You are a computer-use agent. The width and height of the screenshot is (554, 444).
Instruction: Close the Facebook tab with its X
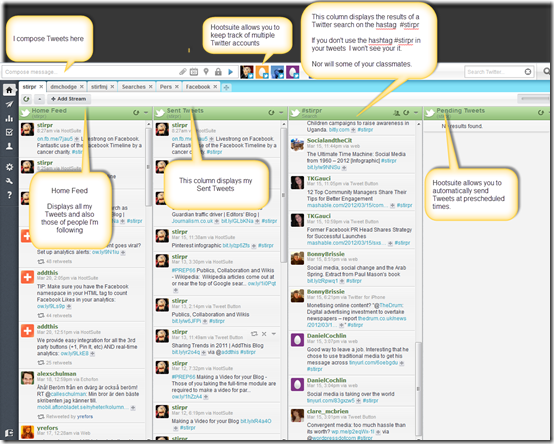point(215,87)
